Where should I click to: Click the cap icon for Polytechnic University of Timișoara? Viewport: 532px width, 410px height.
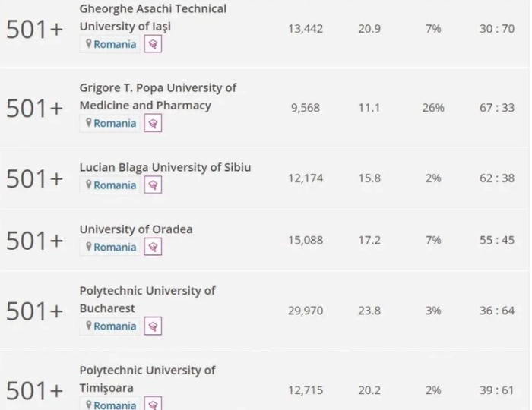153,405
